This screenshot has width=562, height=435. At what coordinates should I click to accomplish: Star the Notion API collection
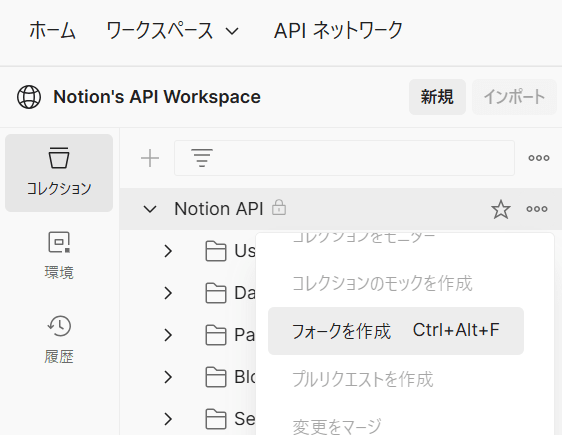(x=501, y=209)
